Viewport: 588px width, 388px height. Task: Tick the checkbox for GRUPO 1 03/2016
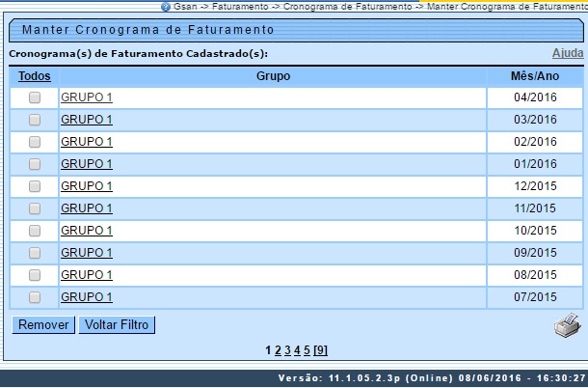[x=35, y=120]
